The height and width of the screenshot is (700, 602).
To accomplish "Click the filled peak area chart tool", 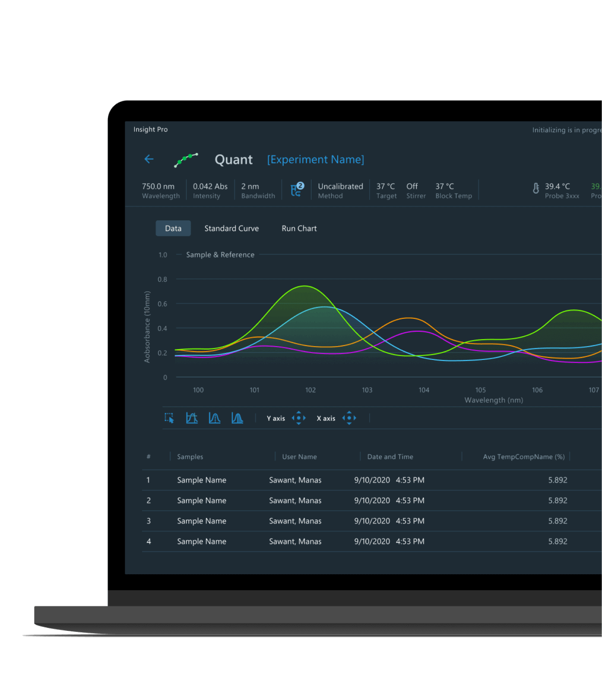I will (237, 418).
